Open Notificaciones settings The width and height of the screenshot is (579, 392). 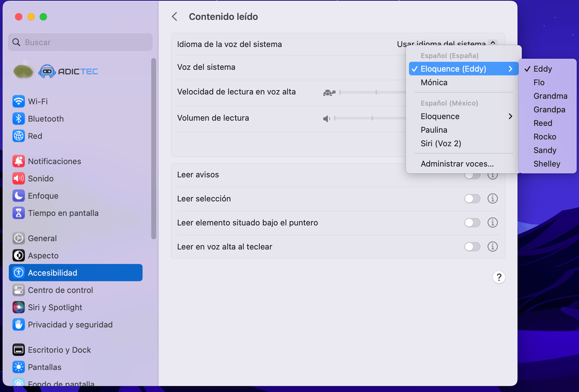click(x=54, y=161)
